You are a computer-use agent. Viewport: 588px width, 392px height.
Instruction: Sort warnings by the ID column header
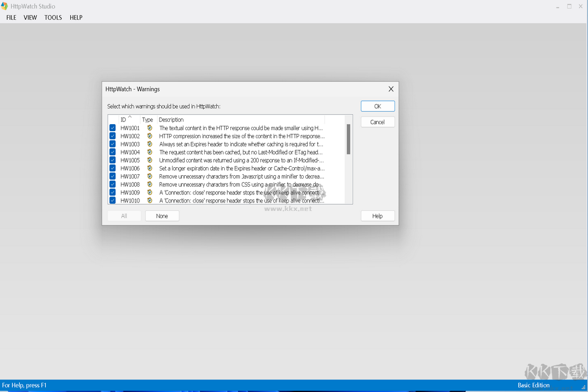(130, 120)
